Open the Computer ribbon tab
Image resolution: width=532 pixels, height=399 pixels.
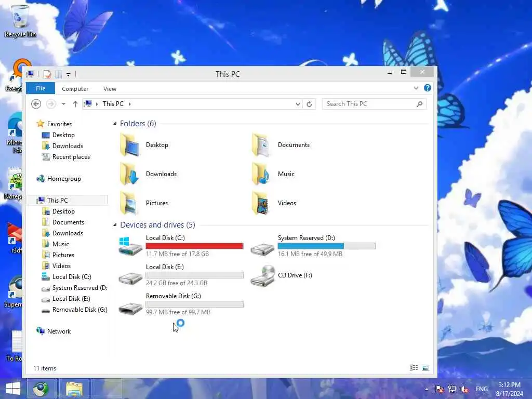(75, 88)
